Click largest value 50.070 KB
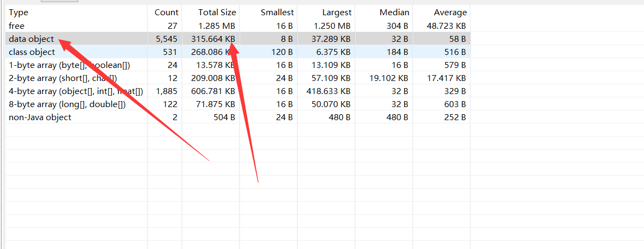 click(330, 104)
